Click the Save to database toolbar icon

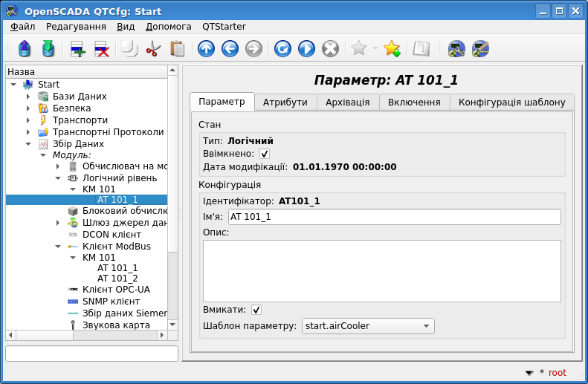click(x=48, y=49)
